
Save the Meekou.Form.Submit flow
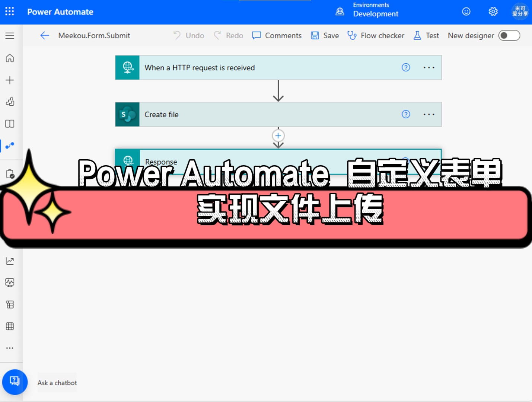click(325, 35)
